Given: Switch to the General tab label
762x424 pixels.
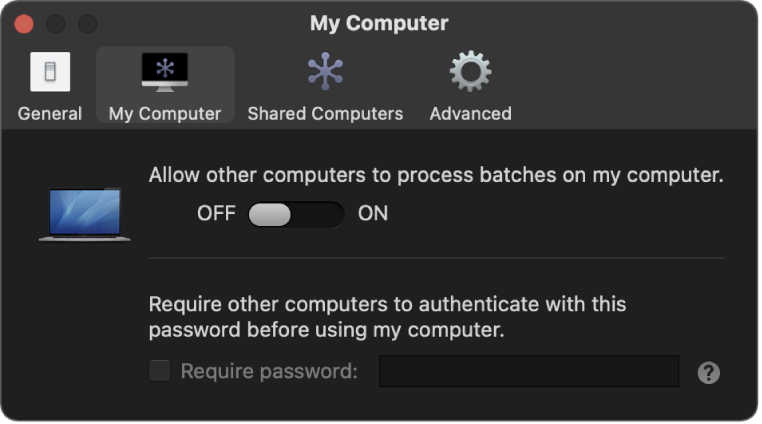Looking at the screenshot, I should [50, 114].
